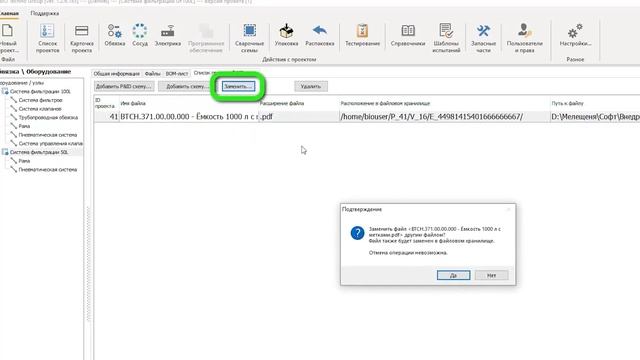Click the Добавить схему button

187,86
